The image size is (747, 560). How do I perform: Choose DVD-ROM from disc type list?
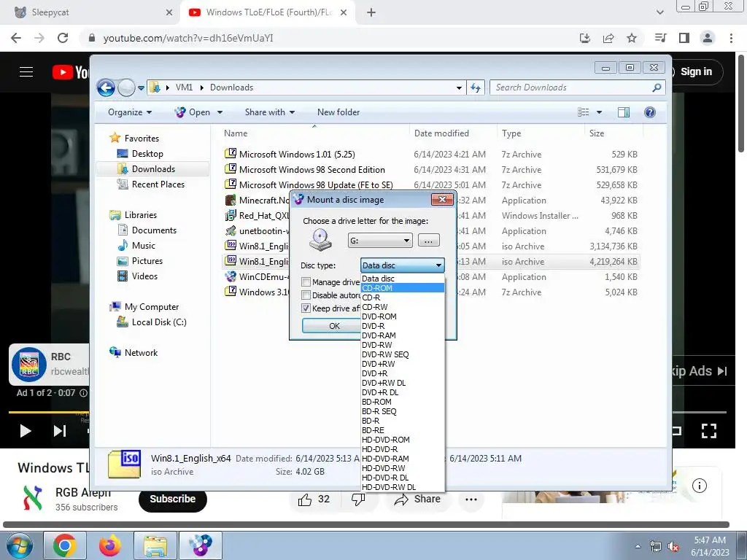(403, 316)
